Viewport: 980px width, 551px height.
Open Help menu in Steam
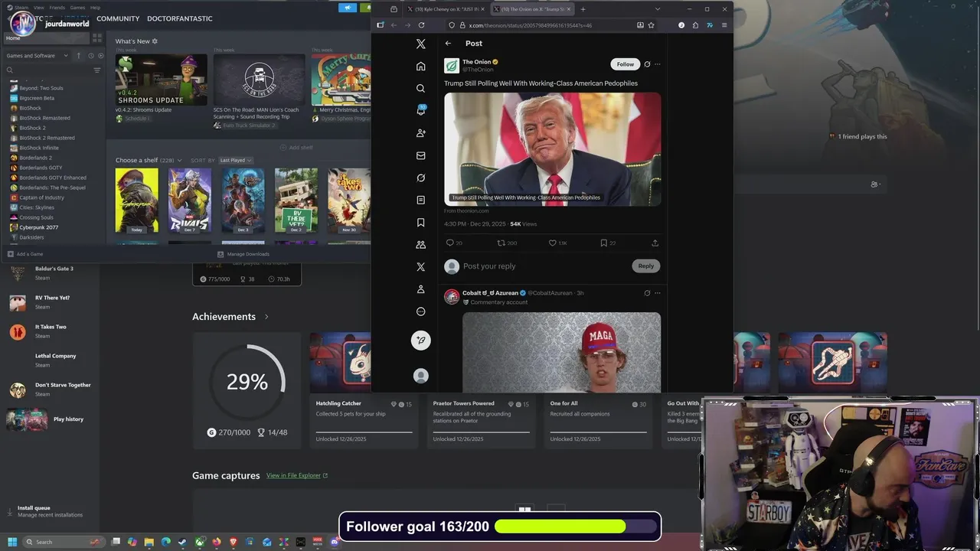click(x=95, y=8)
